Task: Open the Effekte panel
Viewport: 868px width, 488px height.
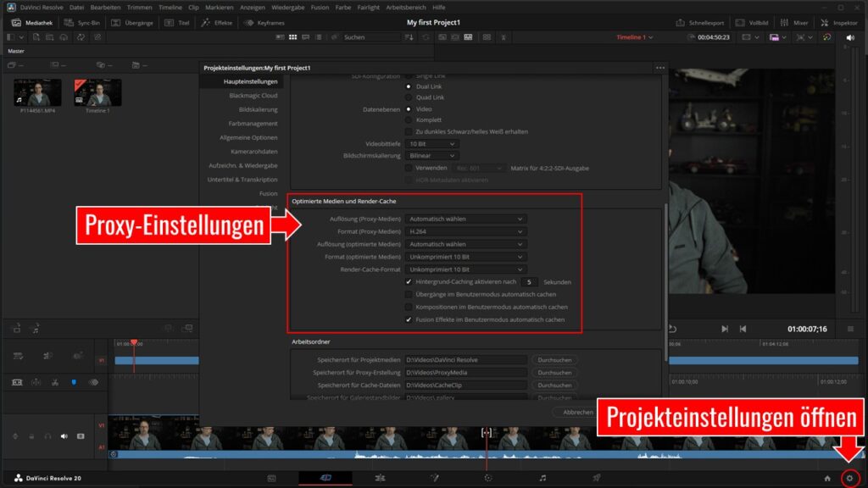Action: pyautogui.click(x=215, y=23)
